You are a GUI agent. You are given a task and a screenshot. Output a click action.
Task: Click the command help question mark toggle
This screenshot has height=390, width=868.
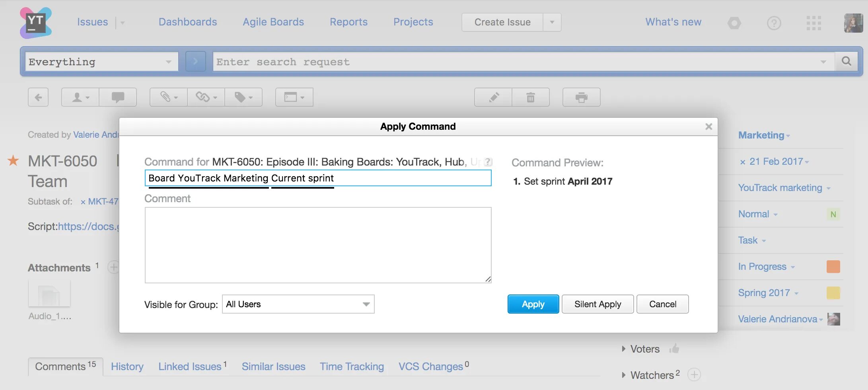(488, 162)
